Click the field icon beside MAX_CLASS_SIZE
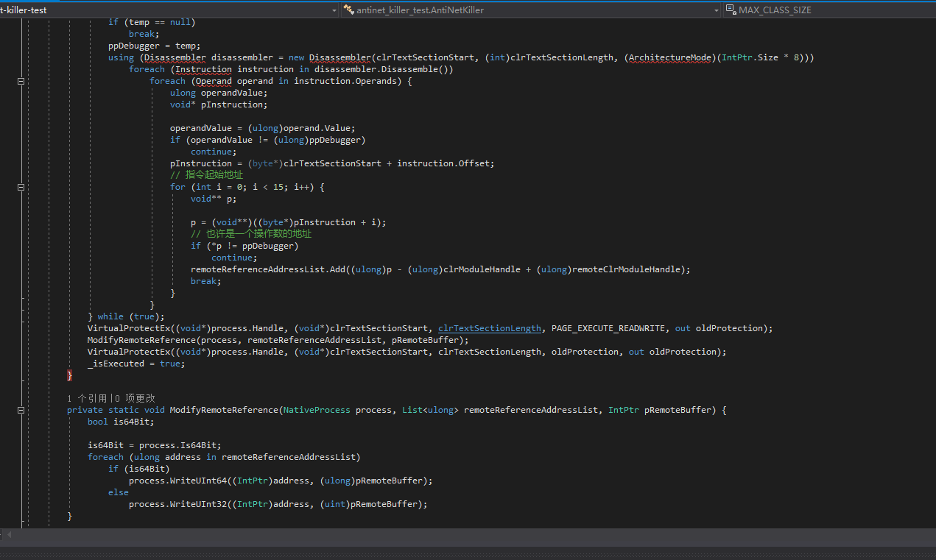Image resolution: width=936 pixels, height=560 pixels. click(x=731, y=10)
